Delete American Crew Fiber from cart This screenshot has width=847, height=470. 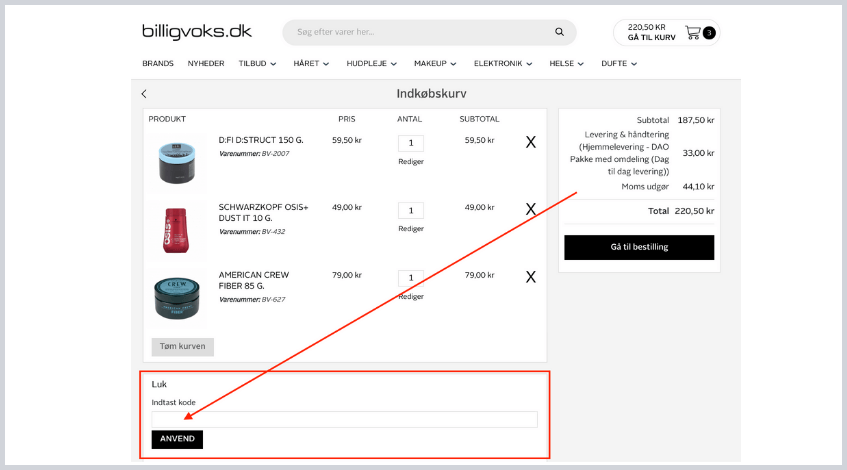(530, 276)
